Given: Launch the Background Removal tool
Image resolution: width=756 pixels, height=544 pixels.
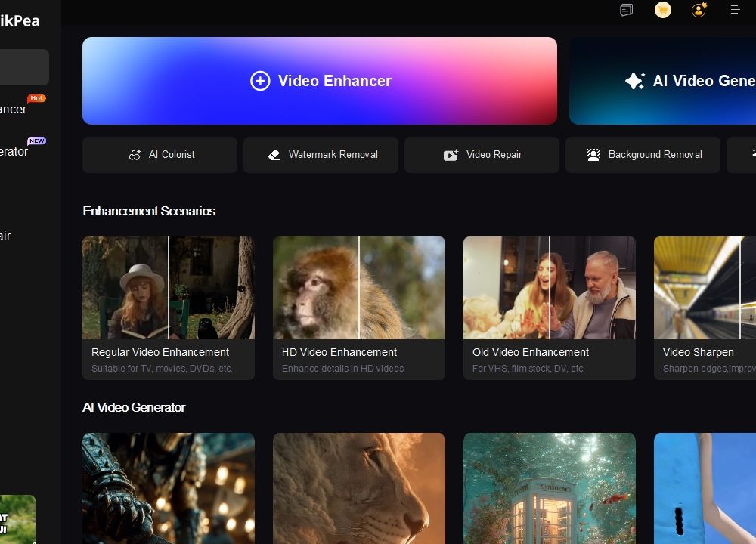Looking at the screenshot, I should click(x=643, y=155).
